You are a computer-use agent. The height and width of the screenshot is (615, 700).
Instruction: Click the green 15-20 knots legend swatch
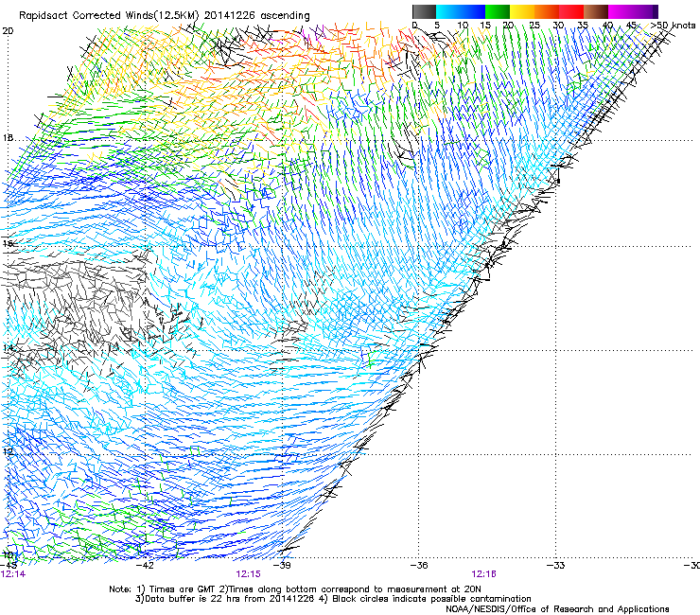point(498,11)
